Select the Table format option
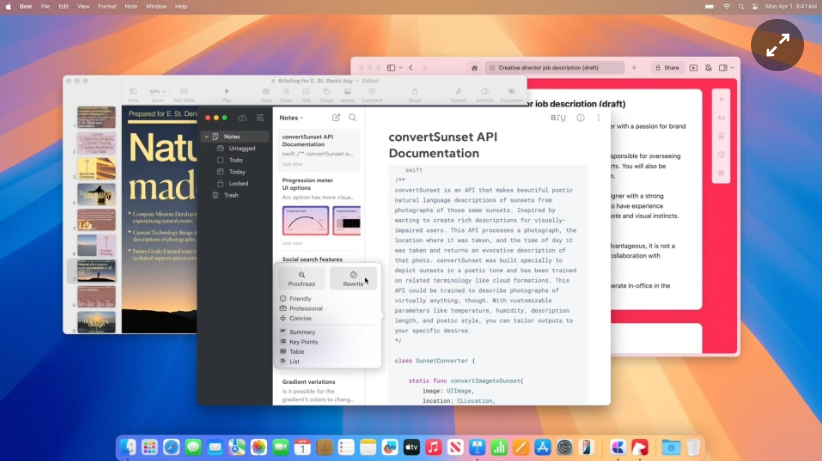 [x=296, y=352]
